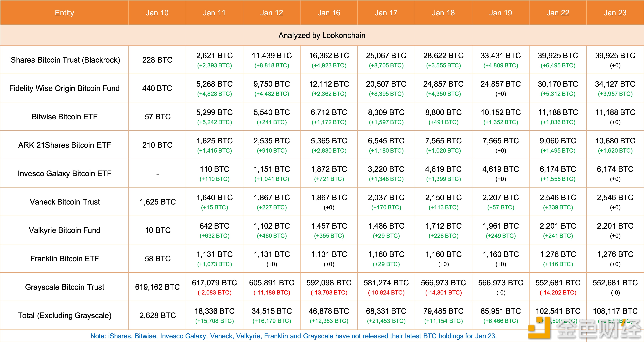The image size is (644, 342).
Task: Select 'ARK 21Shares Bitcoin ETF' row label
Action: point(64,145)
